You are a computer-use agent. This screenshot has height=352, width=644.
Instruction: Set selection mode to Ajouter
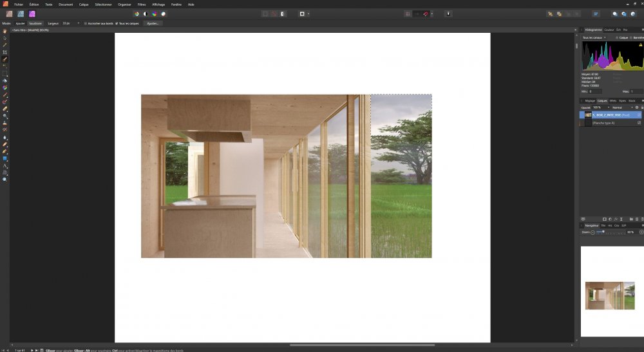20,23
